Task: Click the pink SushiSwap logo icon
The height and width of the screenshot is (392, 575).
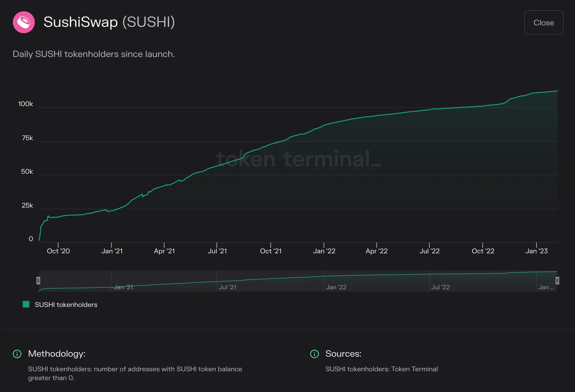Action: click(x=24, y=22)
